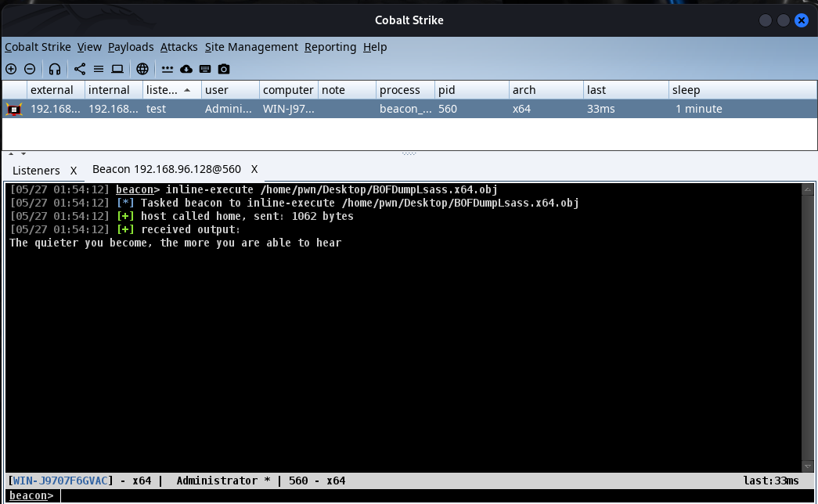Viewport: 818px width, 504px height.
Task: Open the View menu
Action: click(89, 47)
